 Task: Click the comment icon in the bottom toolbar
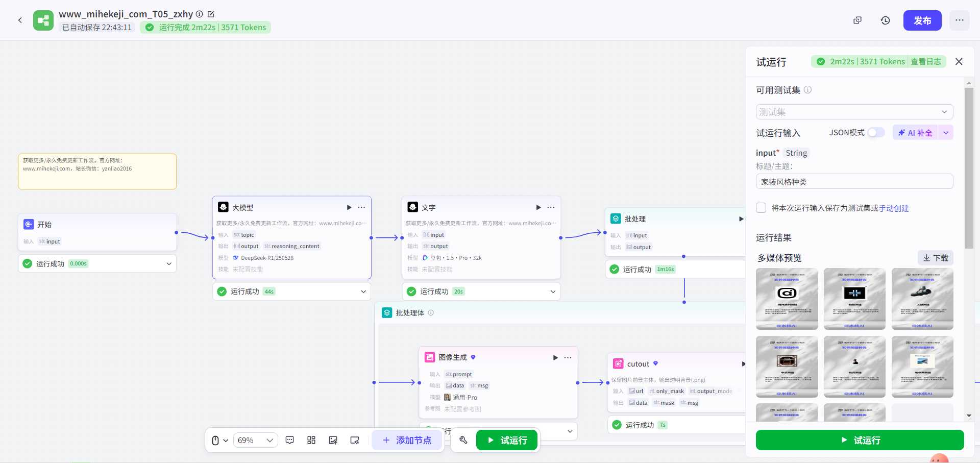(x=290, y=440)
